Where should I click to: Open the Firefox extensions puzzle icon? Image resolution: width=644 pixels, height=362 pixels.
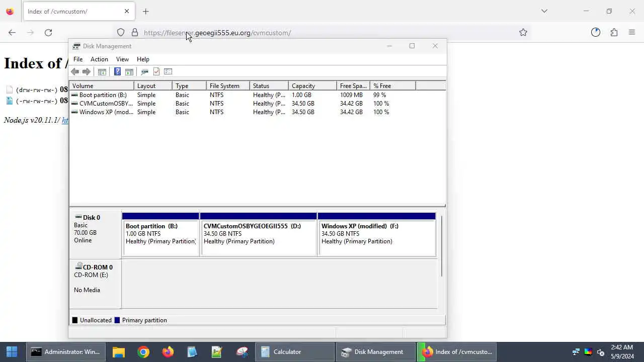pos(614,32)
